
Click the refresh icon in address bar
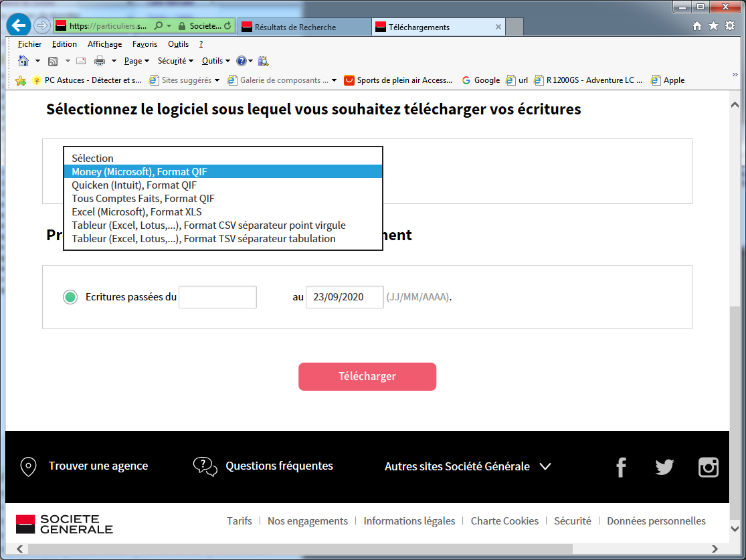(x=228, y=25)
